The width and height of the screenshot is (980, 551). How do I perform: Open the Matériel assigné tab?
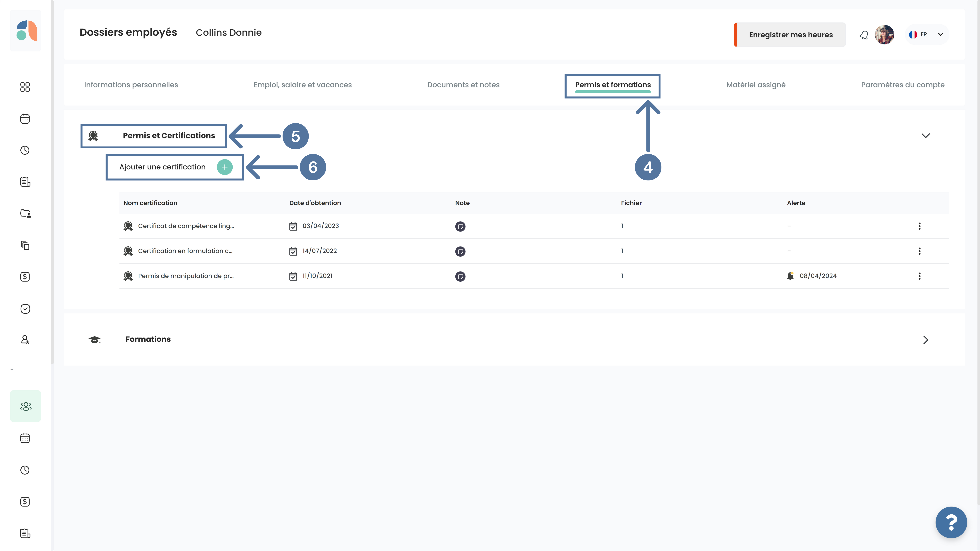756,85
